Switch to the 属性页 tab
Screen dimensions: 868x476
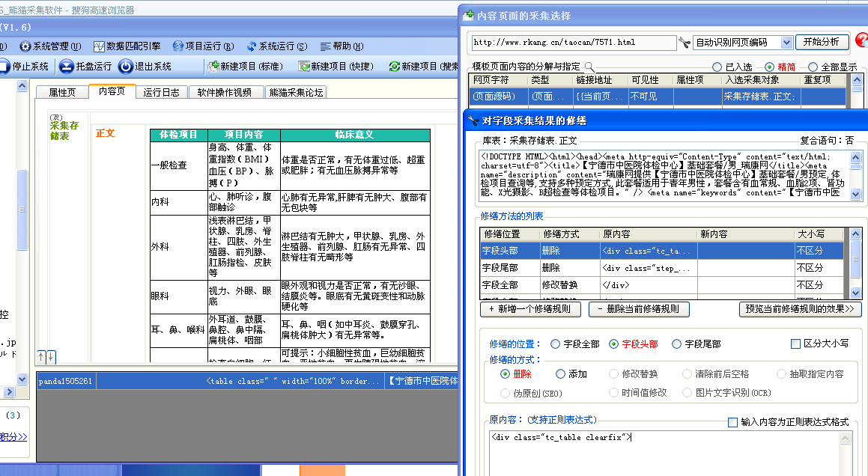point(62,93)
